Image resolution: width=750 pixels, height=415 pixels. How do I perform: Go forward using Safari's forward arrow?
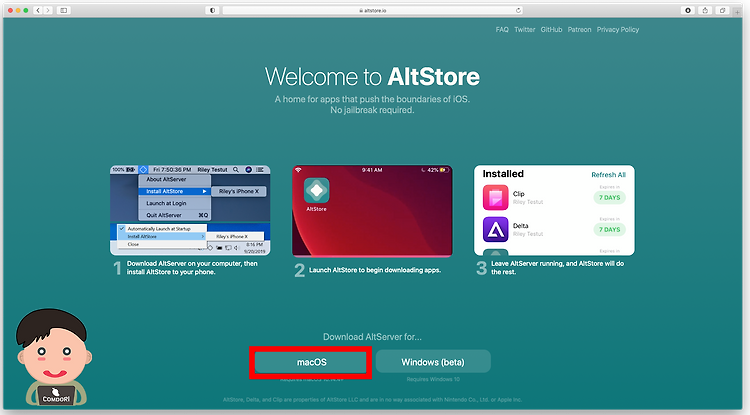tap(48, 10)
